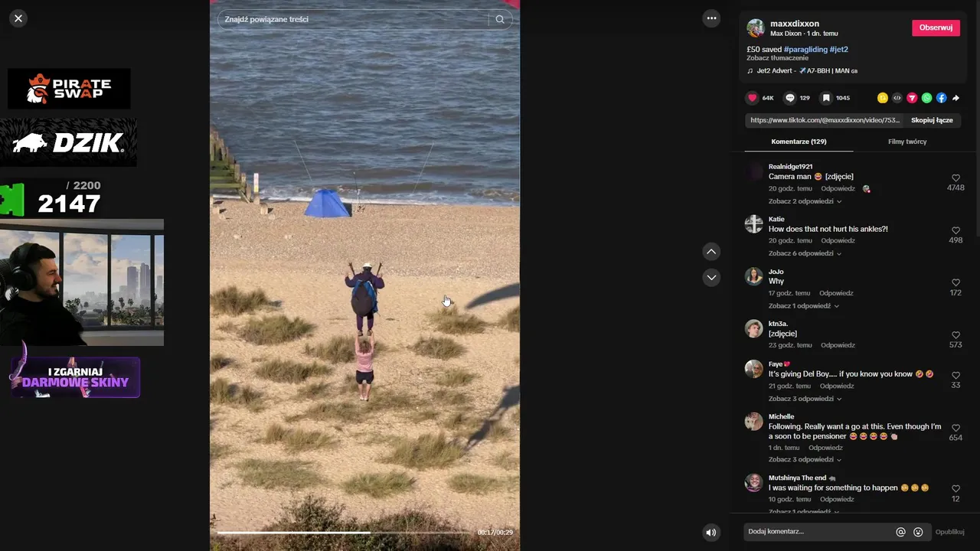The width and height of the screenshot is (980, 551).
Task: Click maxxdixxon profile avatar
Action: click(x=756, y=28)
